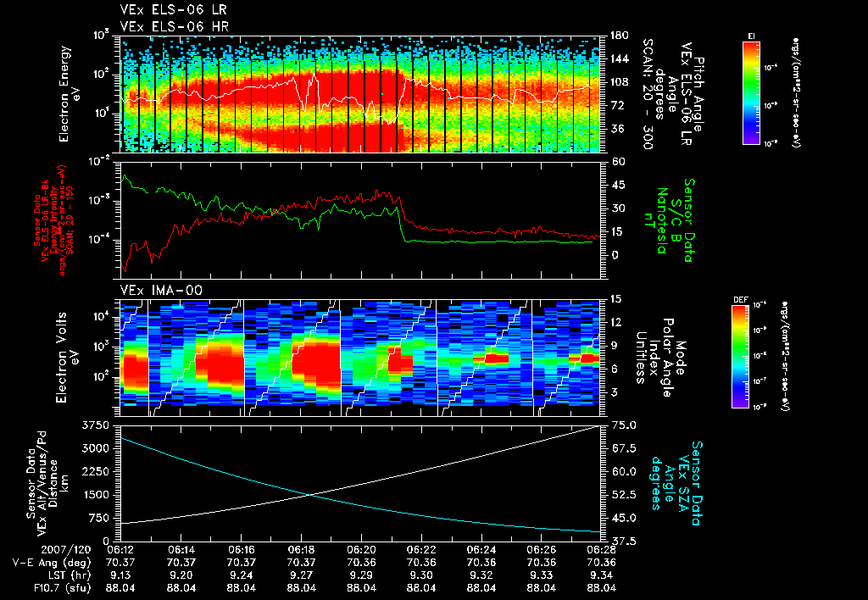Image resolution: width=868 pixels, height=600 pixels.
Task: Click the 45 nanotesla tick value
Action: pyautogui.click(x=618, y=185)
